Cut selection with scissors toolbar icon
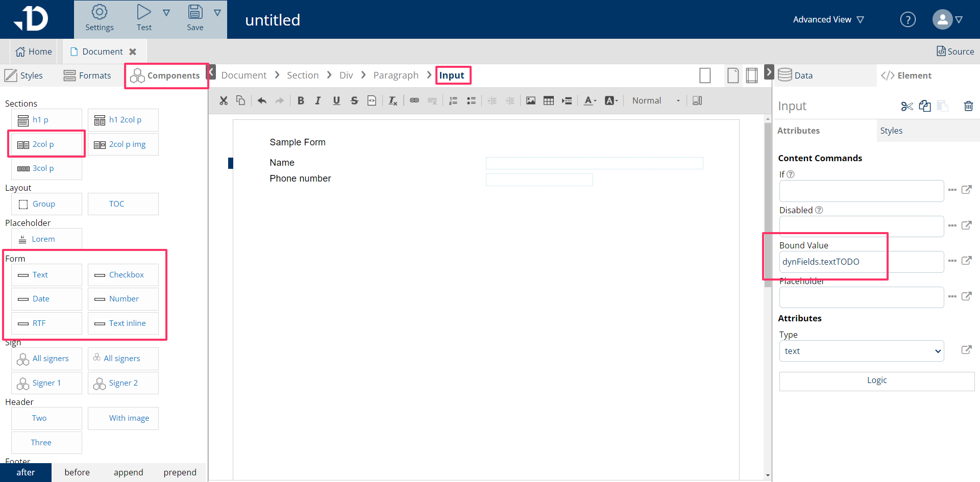 [x=224, y=100]
